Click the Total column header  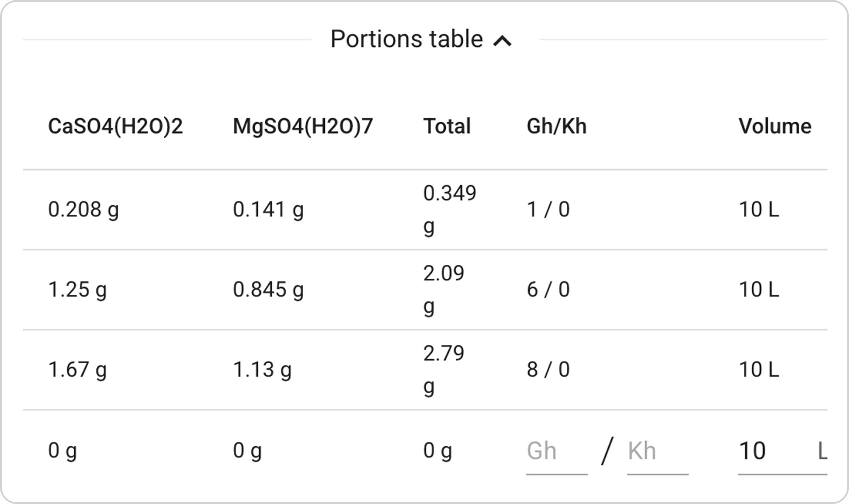click(447, 126)
